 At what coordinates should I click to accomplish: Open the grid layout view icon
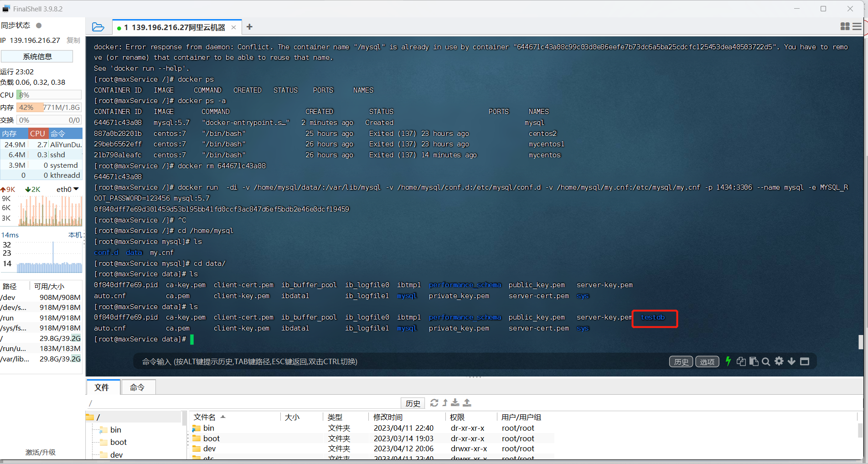tap(845, 26)
